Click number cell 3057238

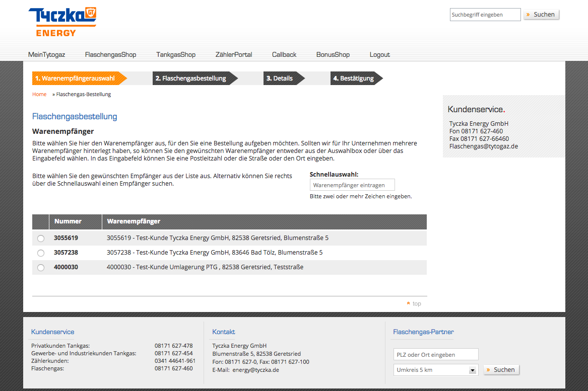click(x=66, y=253)
